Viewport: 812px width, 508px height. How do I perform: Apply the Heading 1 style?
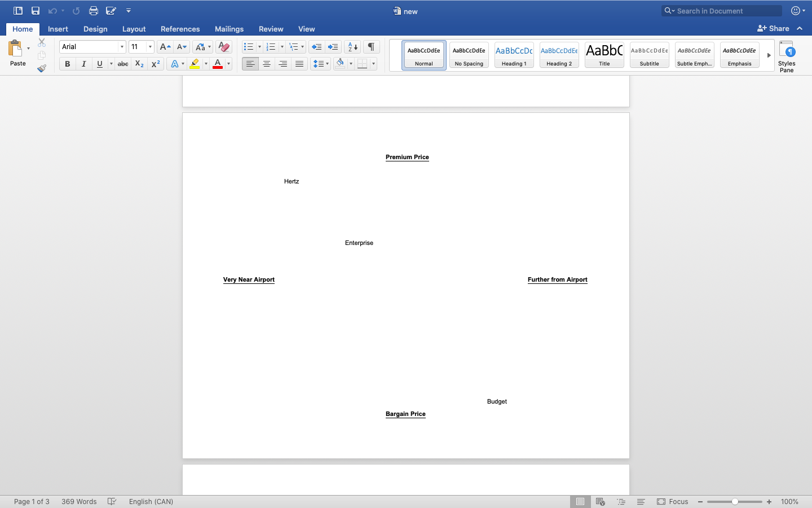click(x=514, y=55)
